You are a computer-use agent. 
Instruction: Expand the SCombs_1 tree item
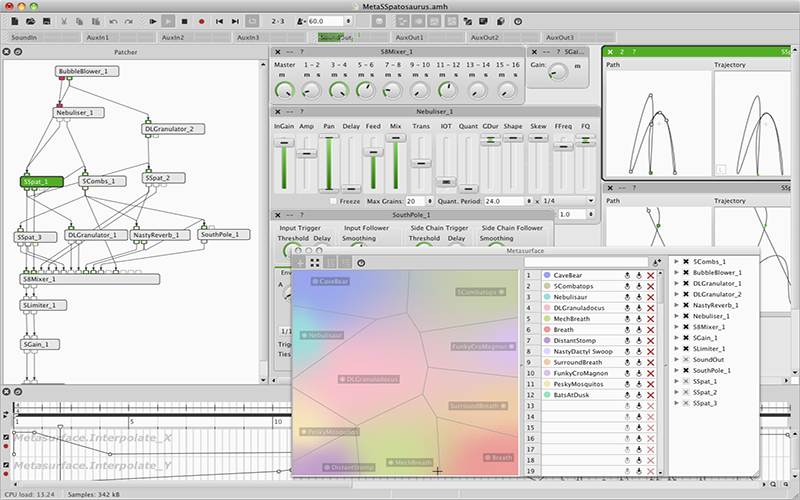click(677, 262)
